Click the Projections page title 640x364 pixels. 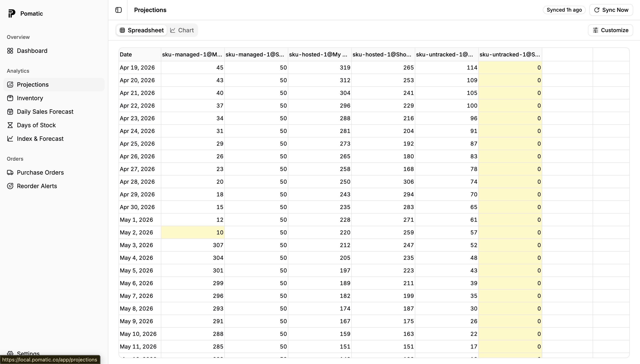150,10
